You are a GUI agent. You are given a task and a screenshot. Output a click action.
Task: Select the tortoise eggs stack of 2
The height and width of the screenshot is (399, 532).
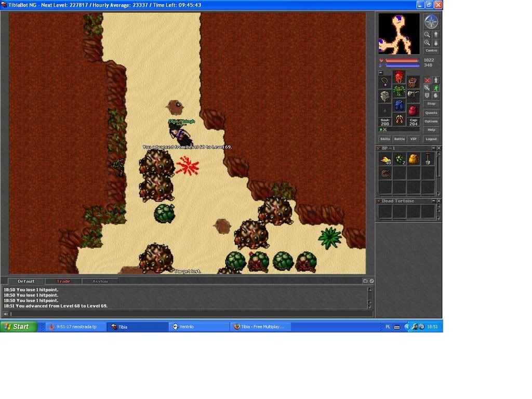pos(400,159)
